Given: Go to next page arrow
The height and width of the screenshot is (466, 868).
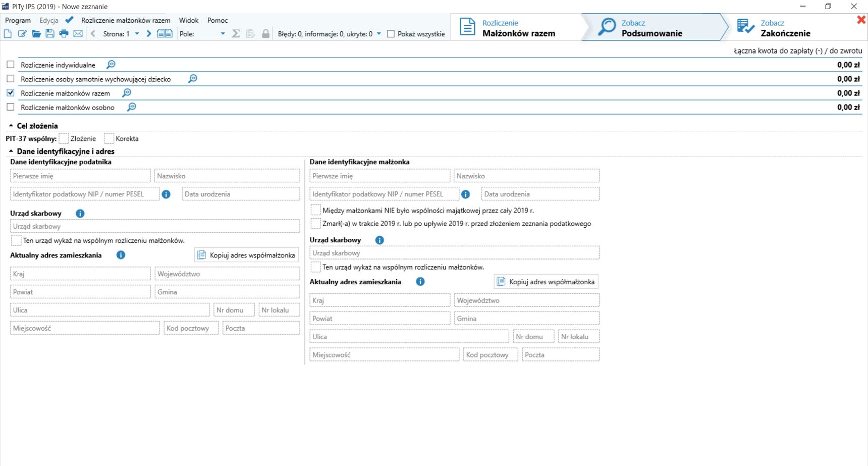Looking at the screenshot, I should tap(148, 34).
